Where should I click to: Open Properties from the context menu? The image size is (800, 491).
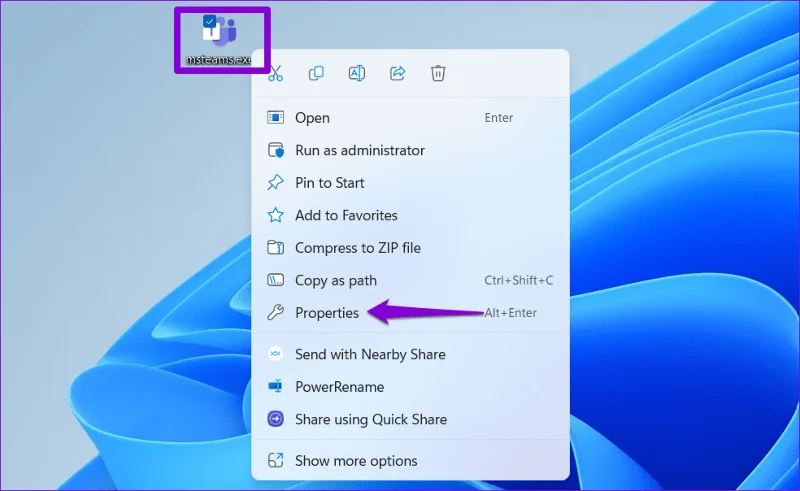411,313
